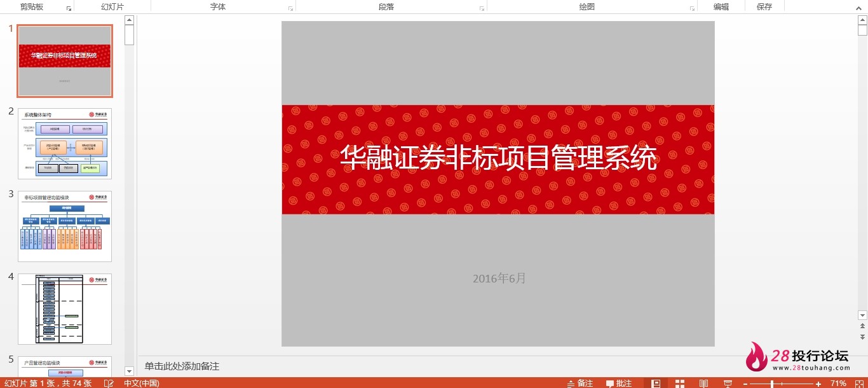Open the spell check status icon
The image size is (868, 388).
coord(109,383)
